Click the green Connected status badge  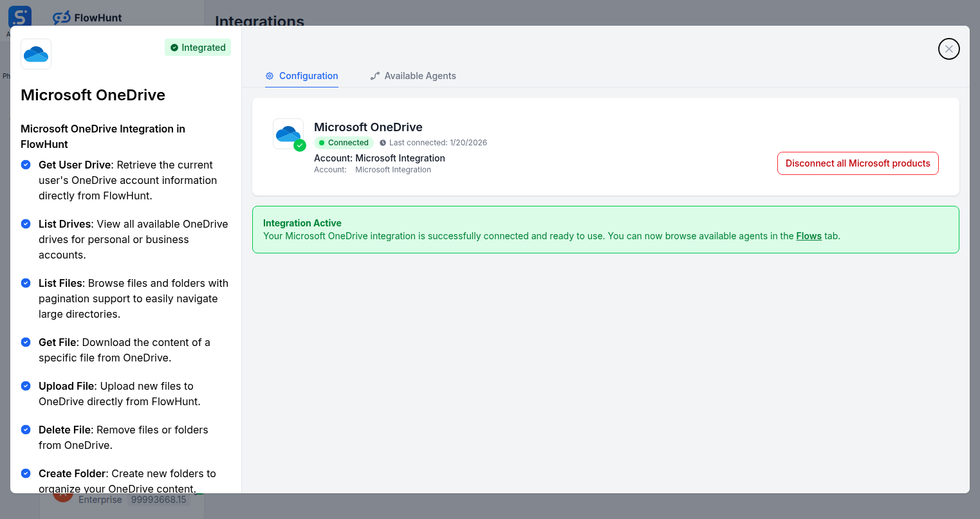pyautogui.click(x=344, y=142)
